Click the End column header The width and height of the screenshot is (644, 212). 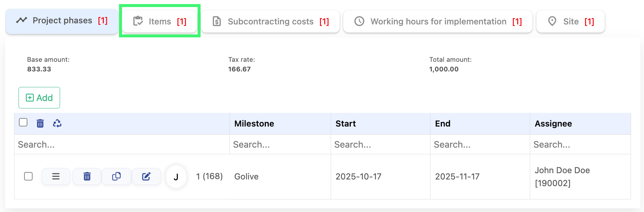pos(443,124)
